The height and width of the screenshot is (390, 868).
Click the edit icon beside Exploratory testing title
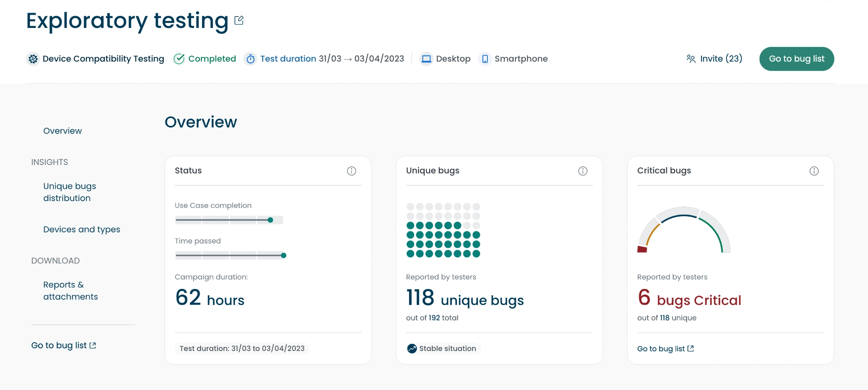pyautogui.click(x=239, y=20)
